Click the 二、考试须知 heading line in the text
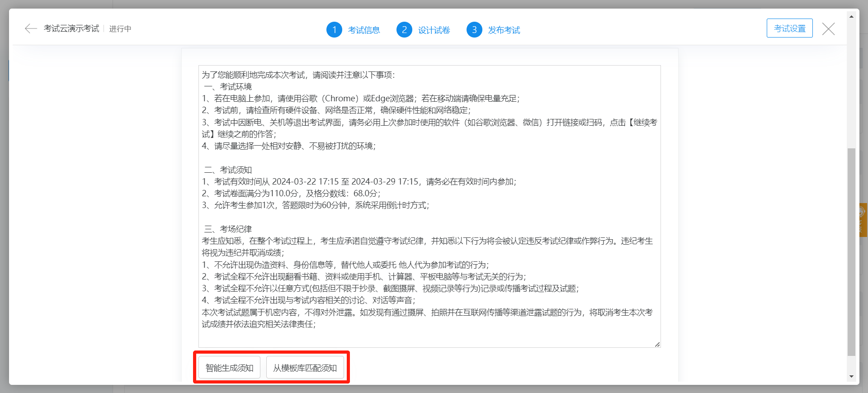Image resolution: width=868 pixels, height=393 pixels. point(228,170)
